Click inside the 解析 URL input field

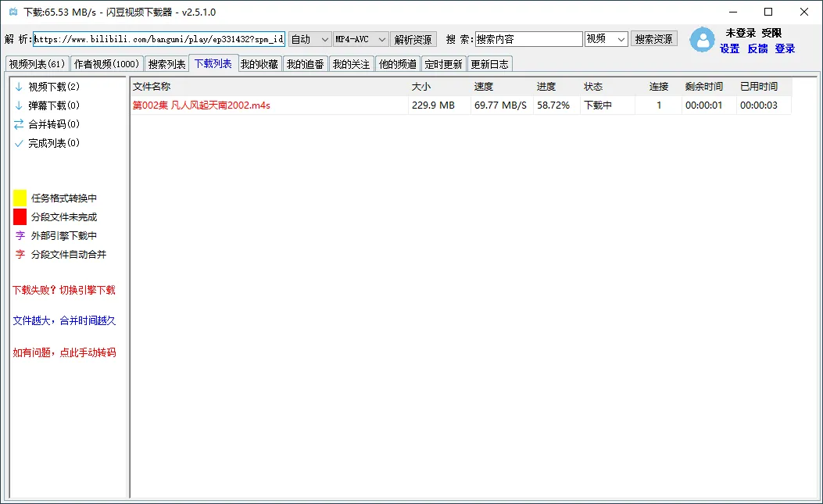[156, 38]
